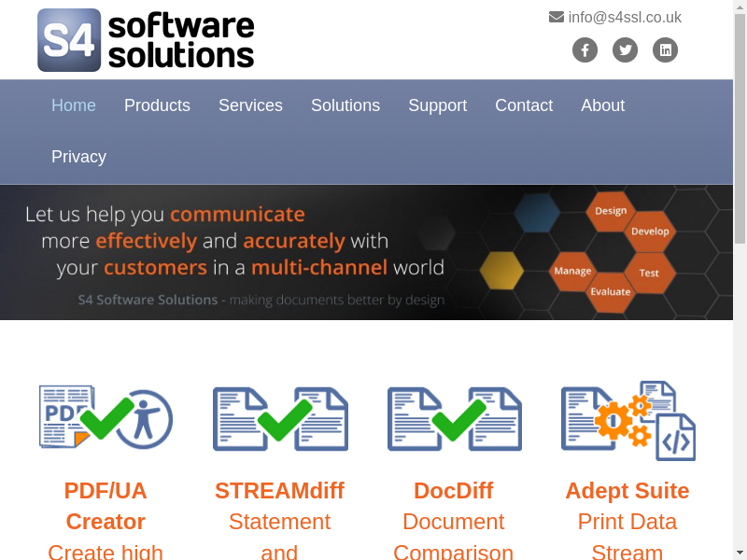
Task: Open the Facebook social icon
Action: click(x=585, y=50)
